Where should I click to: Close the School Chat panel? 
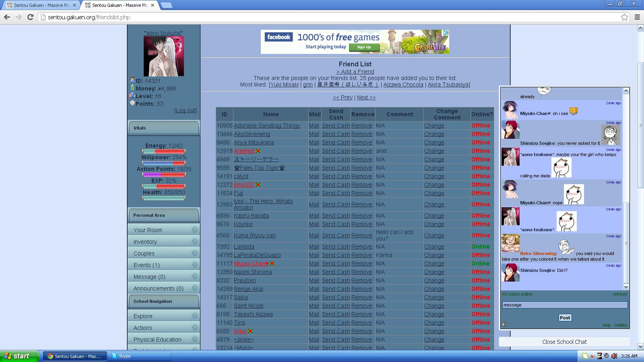pos(564,342)
